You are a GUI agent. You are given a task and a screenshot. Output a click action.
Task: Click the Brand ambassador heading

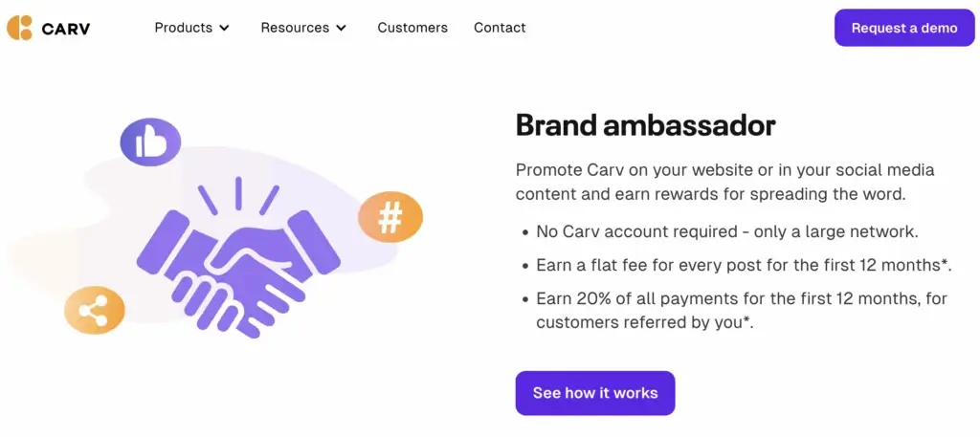(x=645, y=125)
